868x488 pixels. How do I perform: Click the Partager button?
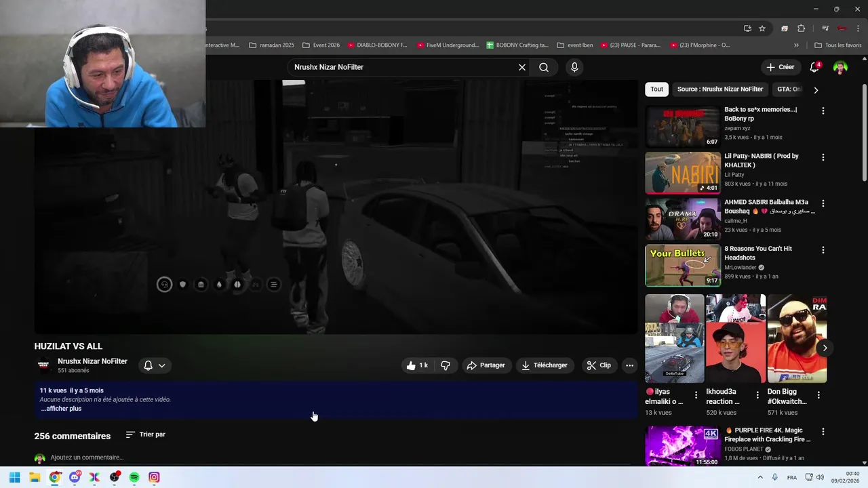[x=486, y=365]
